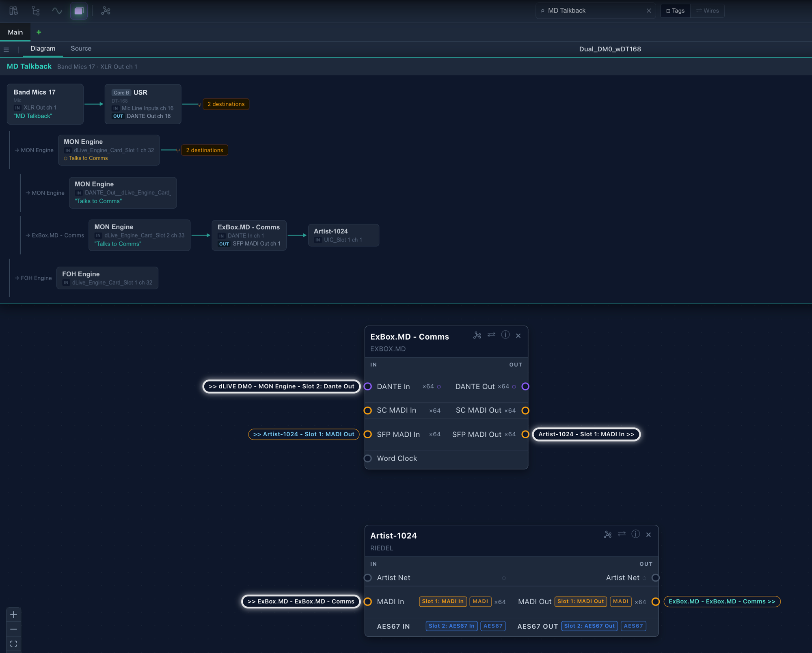Viewport: 812px width, 653px height.
Task: Click the Slot 1: MADI In tag
Action: [x=443, y=601]
